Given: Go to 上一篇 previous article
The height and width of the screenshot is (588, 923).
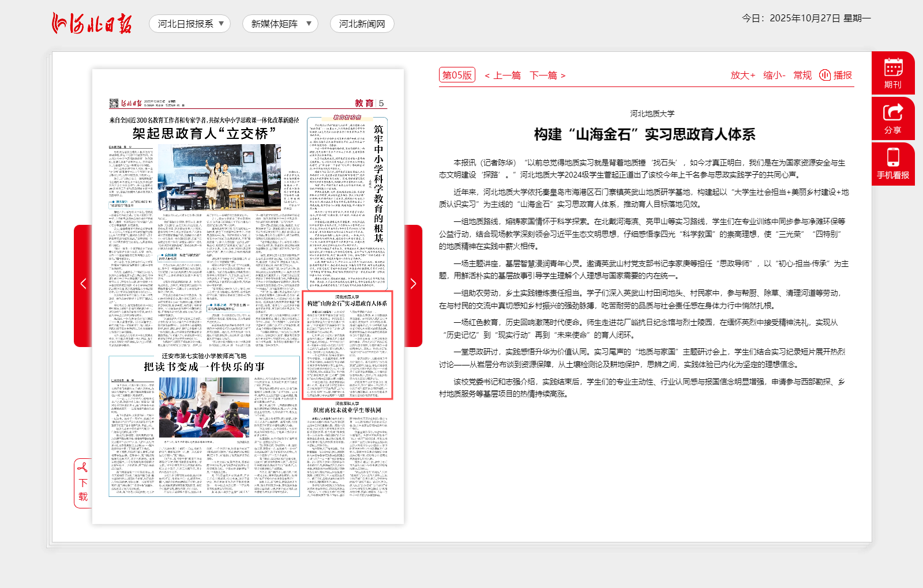Looking at the screenshot, I should [x=502, y=75].
